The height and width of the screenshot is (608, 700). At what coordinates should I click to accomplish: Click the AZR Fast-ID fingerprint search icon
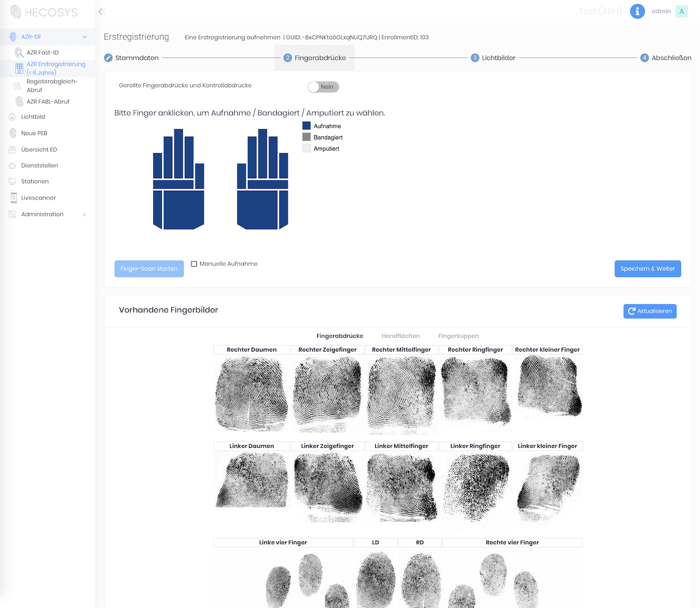coord(19,52)
